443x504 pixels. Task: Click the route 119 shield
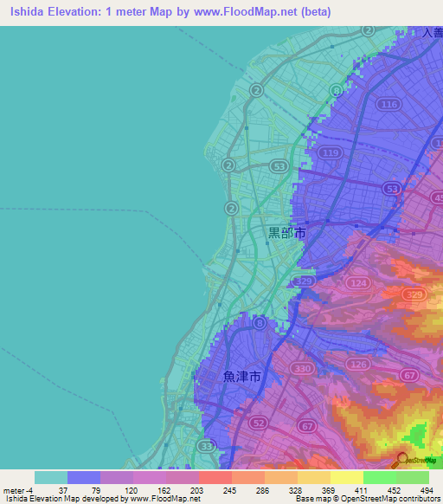331,152
